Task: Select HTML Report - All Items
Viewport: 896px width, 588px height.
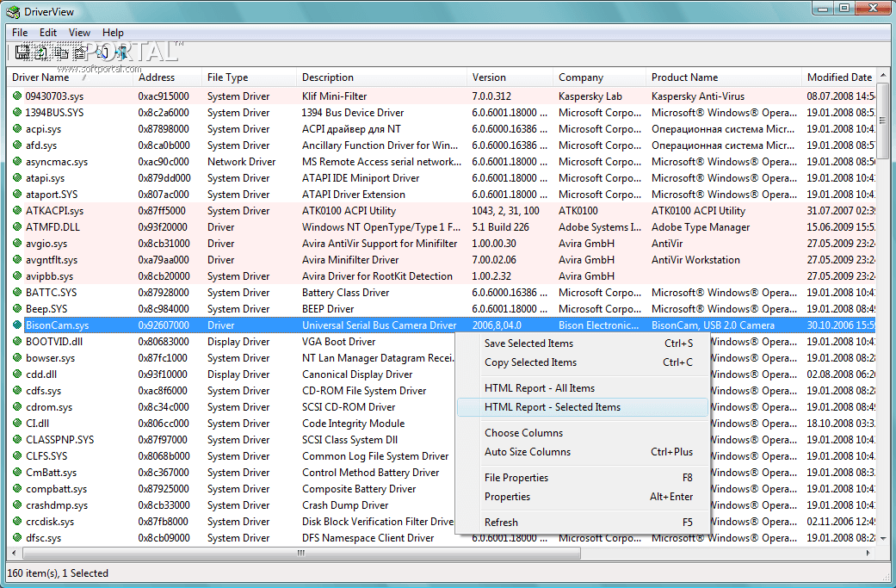Action: point(583,388)
